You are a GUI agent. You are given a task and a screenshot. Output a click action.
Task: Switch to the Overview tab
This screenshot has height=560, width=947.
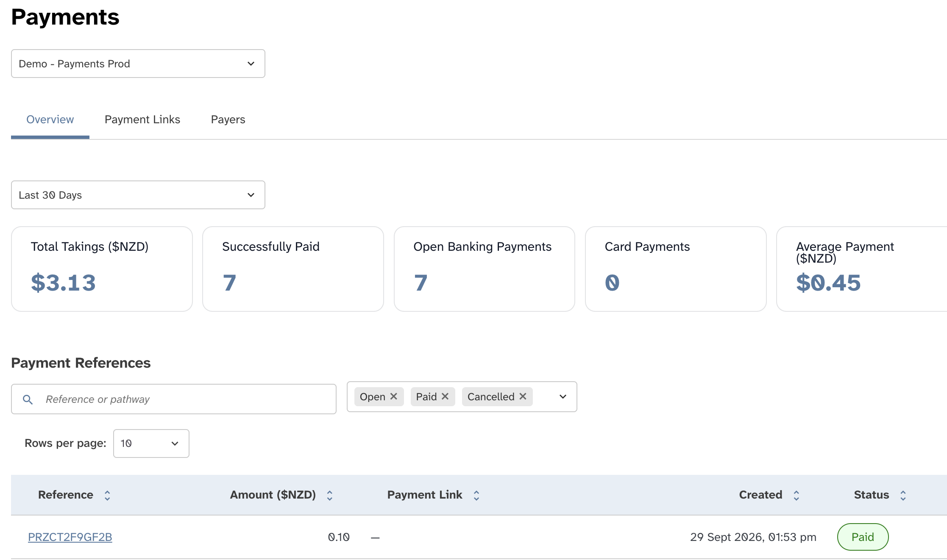pyautogui.click(x=50, y=120)
